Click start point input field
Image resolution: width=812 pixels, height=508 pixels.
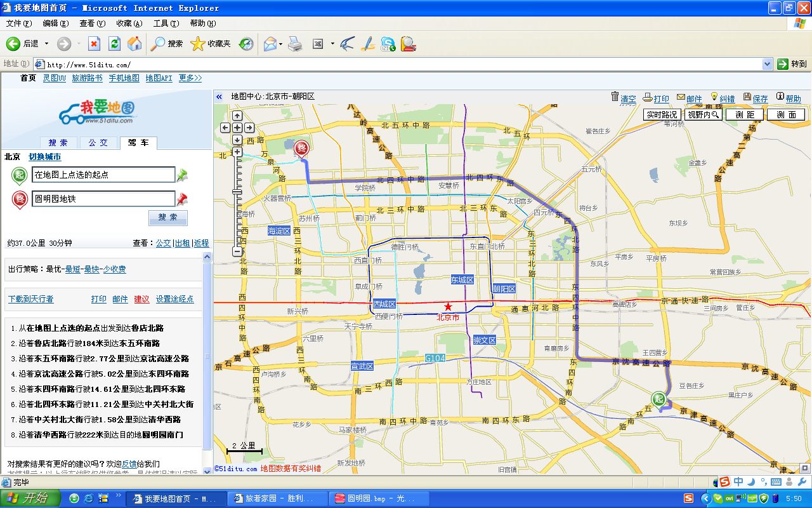pos(103,175)
